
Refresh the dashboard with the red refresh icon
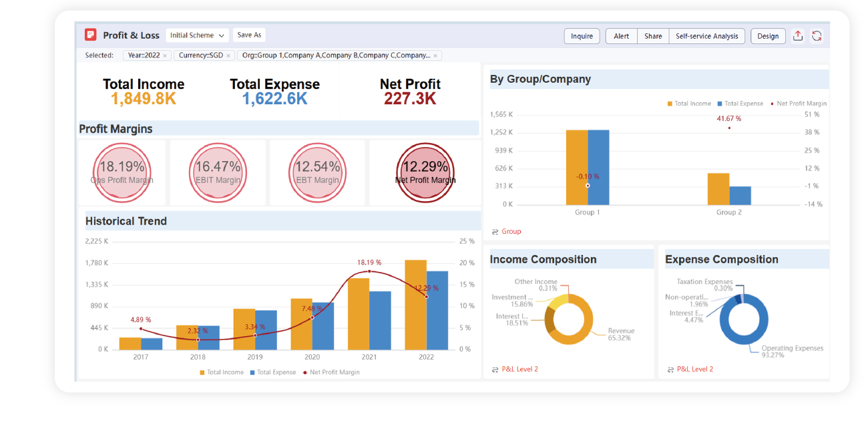tap(817, 36)
